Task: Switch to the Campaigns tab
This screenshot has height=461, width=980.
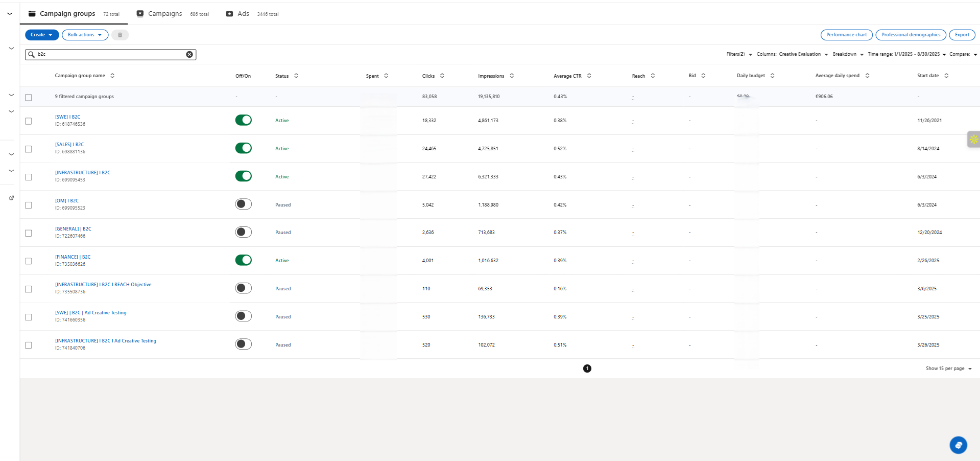Action: 164,14
